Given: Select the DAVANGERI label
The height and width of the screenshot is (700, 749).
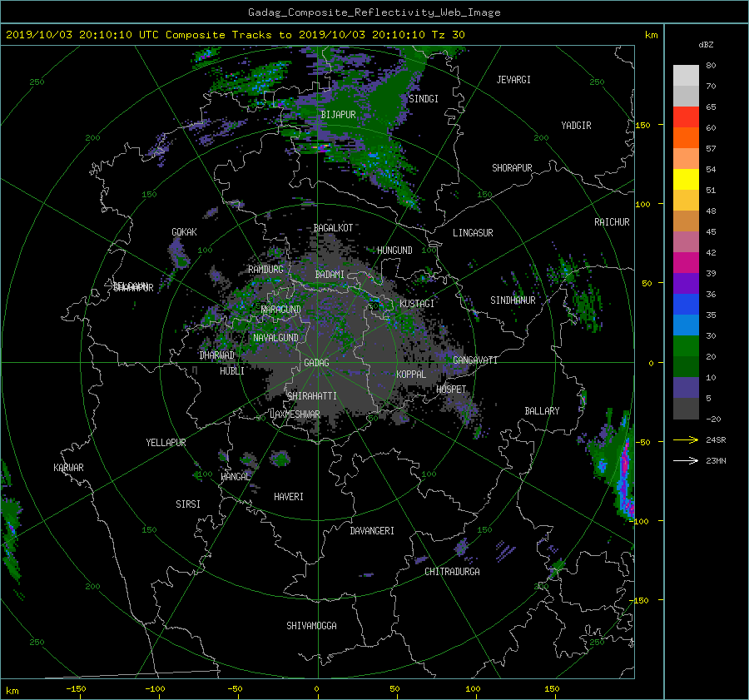Looking at the screenshot, I should click(x=372, y=531).
